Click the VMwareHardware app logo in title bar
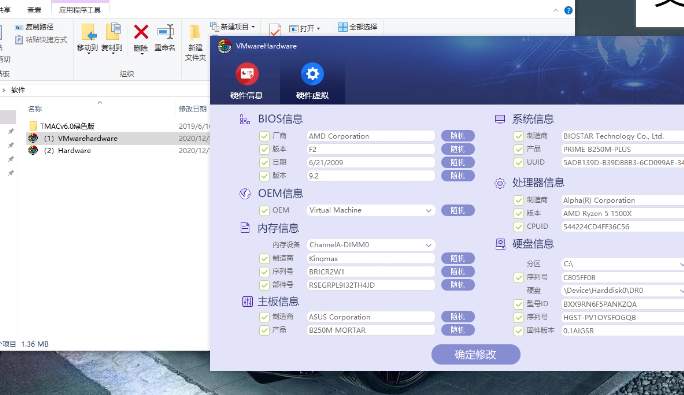684x395 pixels. (x=225, y=46)
